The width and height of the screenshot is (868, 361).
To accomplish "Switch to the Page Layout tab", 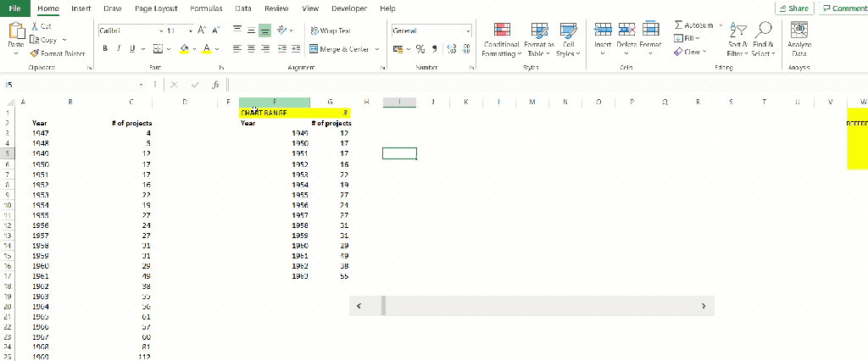I will click(x=156, y=8).
